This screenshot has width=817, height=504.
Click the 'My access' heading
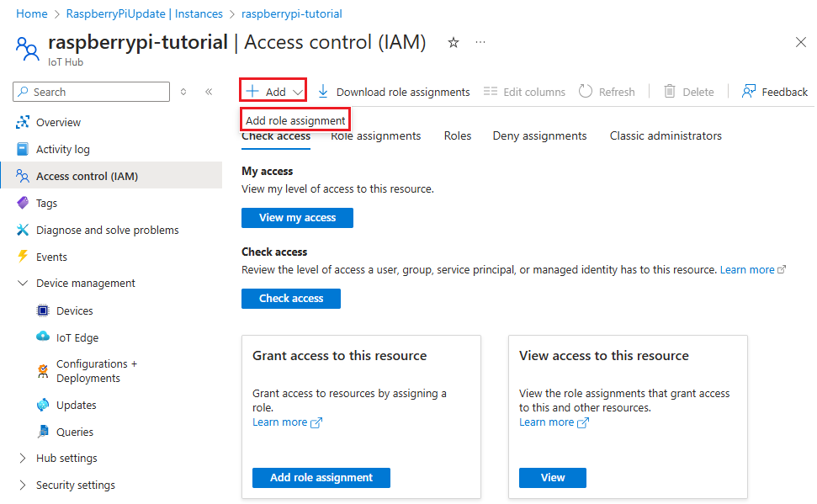(267, 171)
